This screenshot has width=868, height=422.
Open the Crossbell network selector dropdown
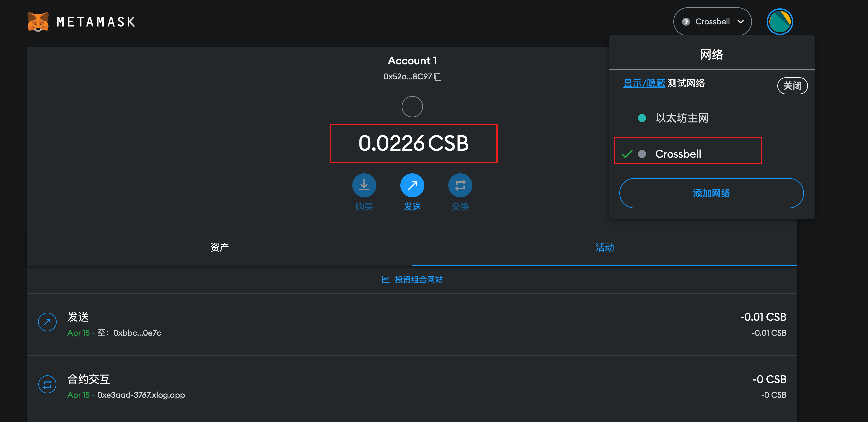pos(712,22)
